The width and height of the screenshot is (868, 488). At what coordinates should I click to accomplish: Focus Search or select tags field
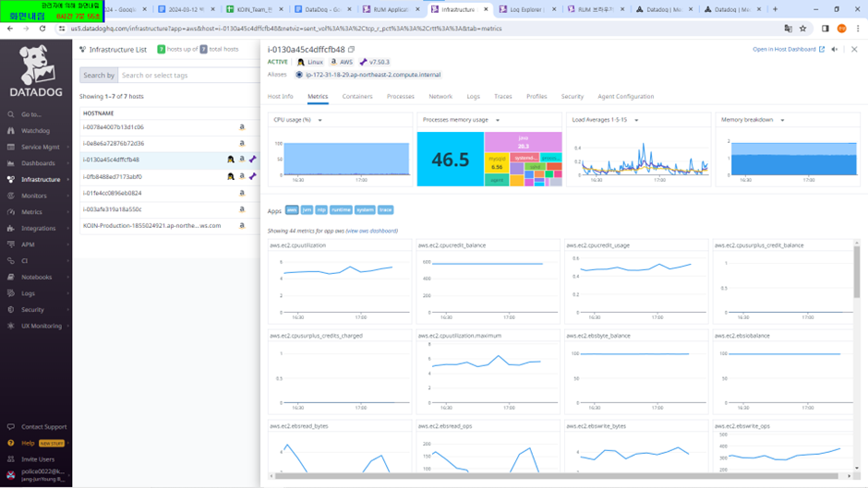(188, 76)
